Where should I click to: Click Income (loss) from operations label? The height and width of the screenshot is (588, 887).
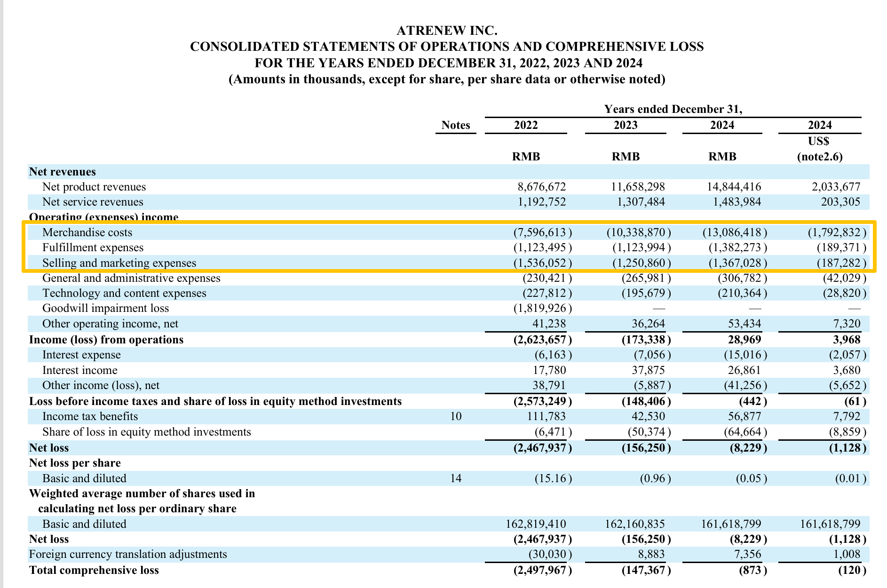click(106, 340)
